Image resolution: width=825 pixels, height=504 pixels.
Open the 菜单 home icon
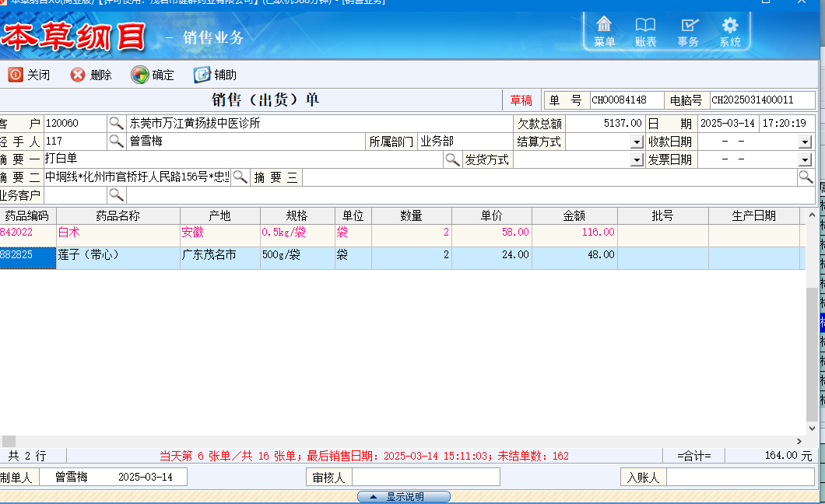pos(604,32)
